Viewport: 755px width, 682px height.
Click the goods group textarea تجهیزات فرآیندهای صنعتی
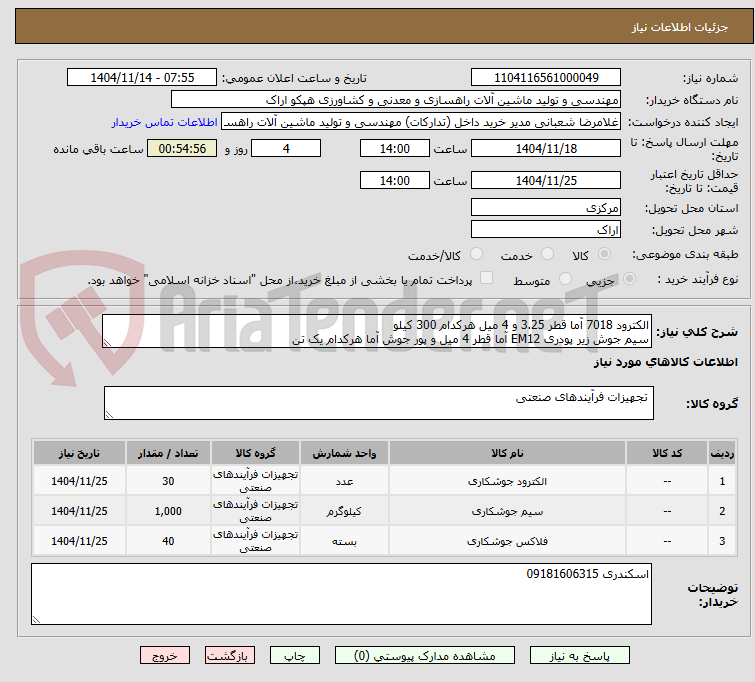pyautogui.click(x=379, y=403)
